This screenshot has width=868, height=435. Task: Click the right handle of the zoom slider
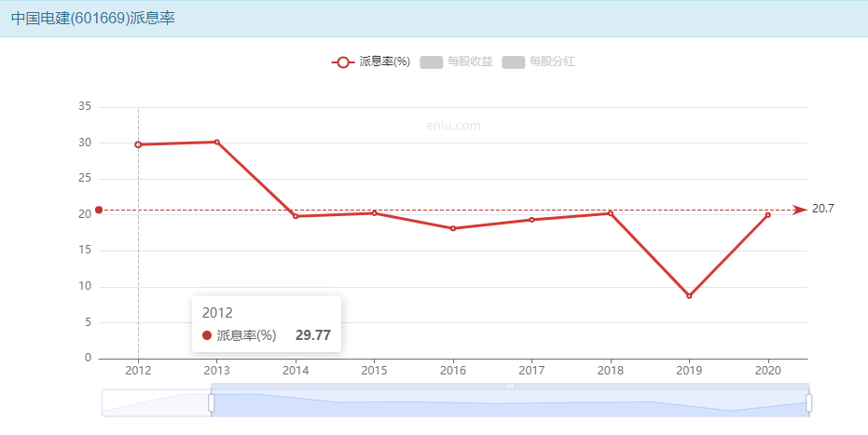[808, 403]
